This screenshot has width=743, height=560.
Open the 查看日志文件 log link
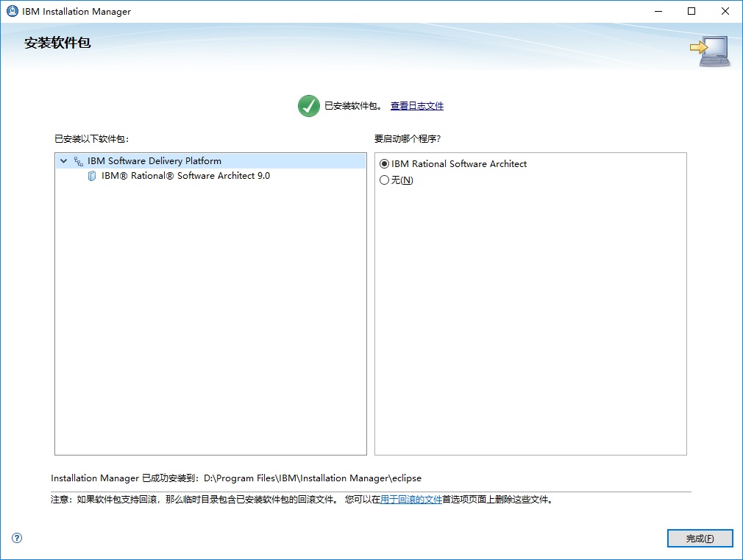pos(416,105)
